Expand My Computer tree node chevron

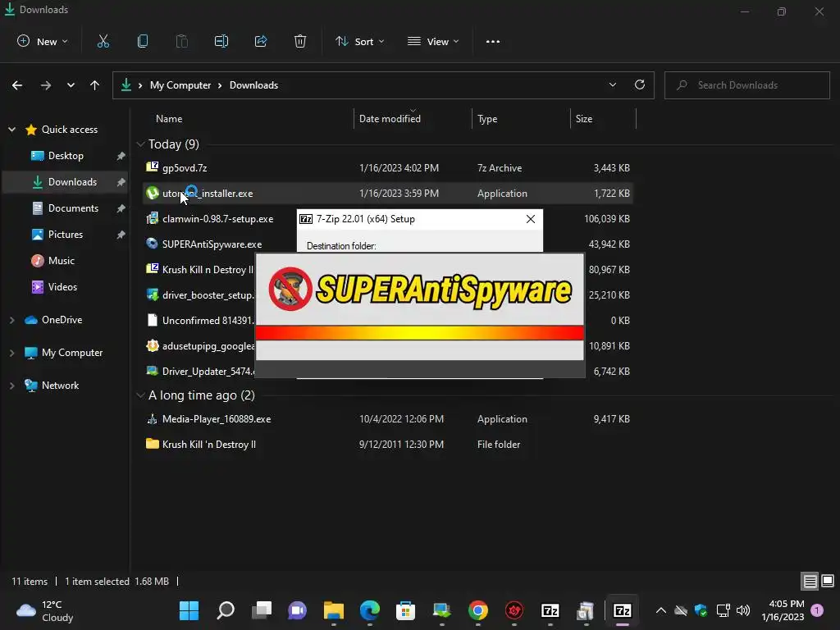pos(11,353)
